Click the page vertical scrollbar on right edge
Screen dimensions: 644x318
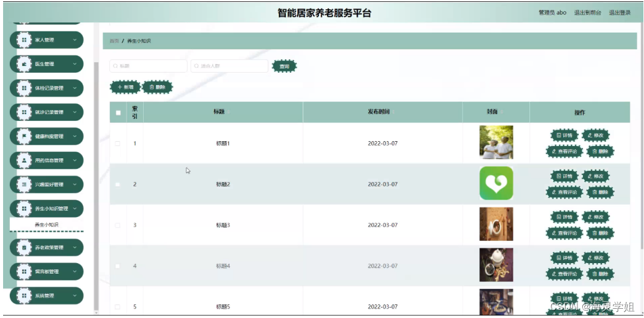tap(642, 136)
